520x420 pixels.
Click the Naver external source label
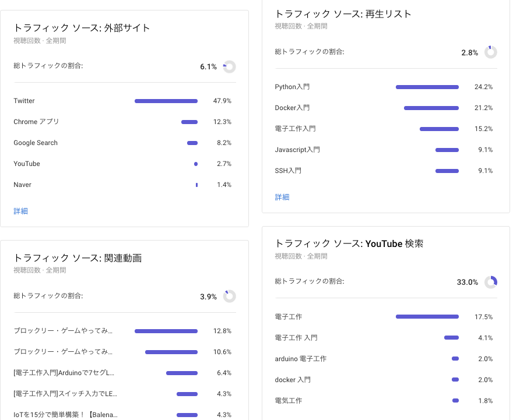23,185
